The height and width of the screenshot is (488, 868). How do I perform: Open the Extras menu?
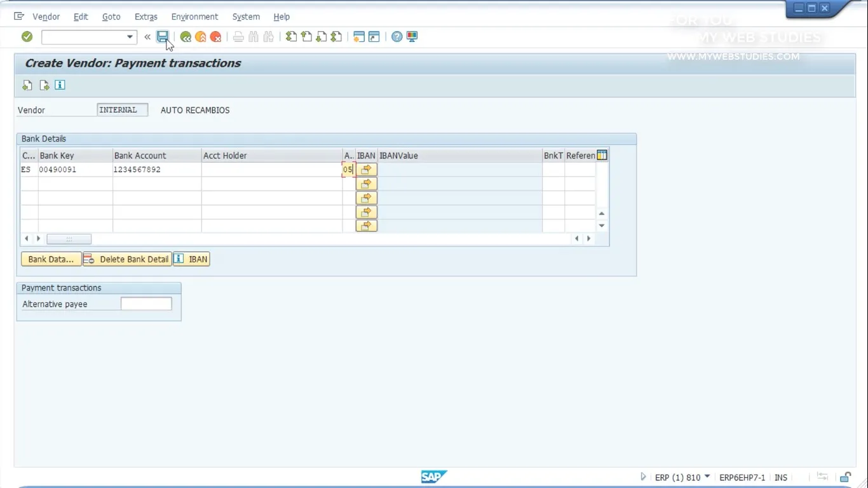coord(146,17)
